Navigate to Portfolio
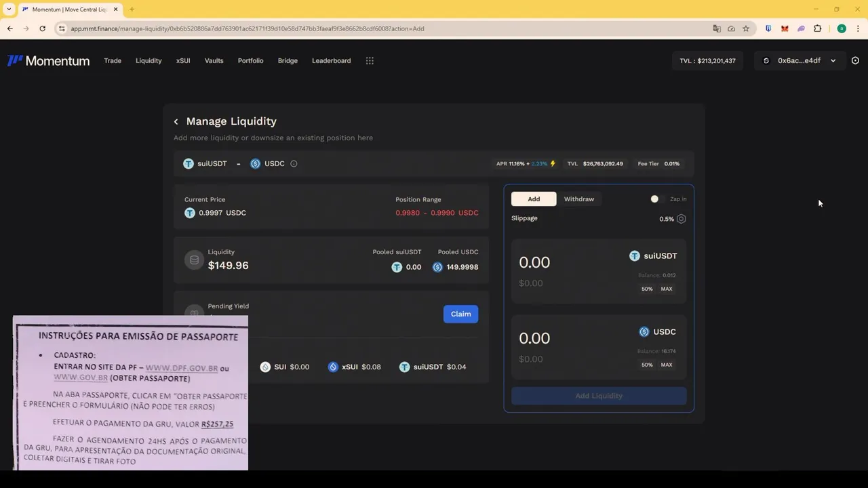Screen dimensions: 868x488 (250, 60)
